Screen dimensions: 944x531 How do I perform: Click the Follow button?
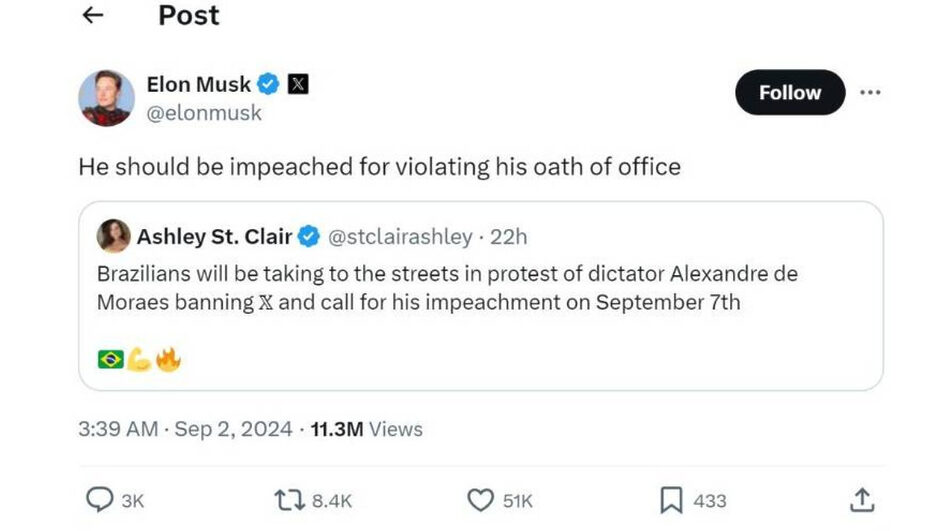790,92
